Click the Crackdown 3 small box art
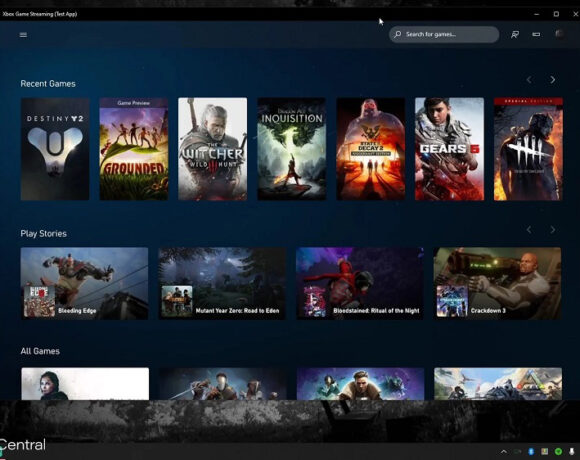 click(452, 301)
